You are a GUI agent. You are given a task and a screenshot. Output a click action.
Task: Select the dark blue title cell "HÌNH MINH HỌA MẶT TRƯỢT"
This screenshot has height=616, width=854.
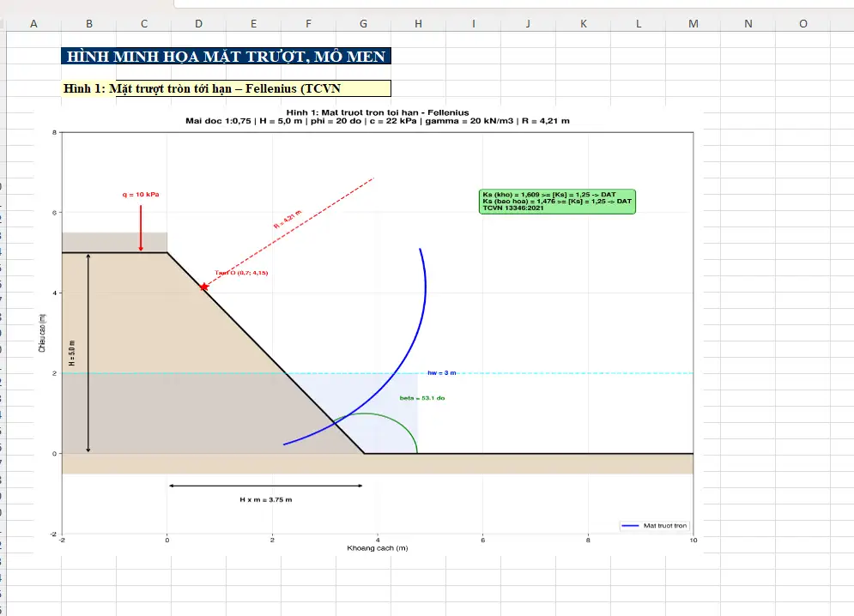click(x=227, y=57)
